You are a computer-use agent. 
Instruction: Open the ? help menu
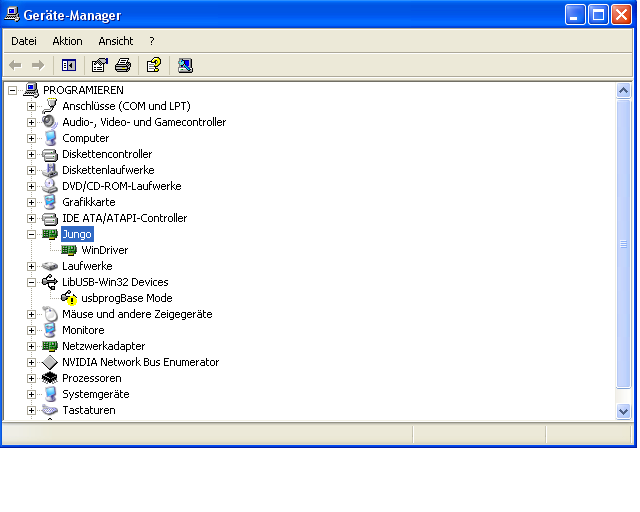152,41
